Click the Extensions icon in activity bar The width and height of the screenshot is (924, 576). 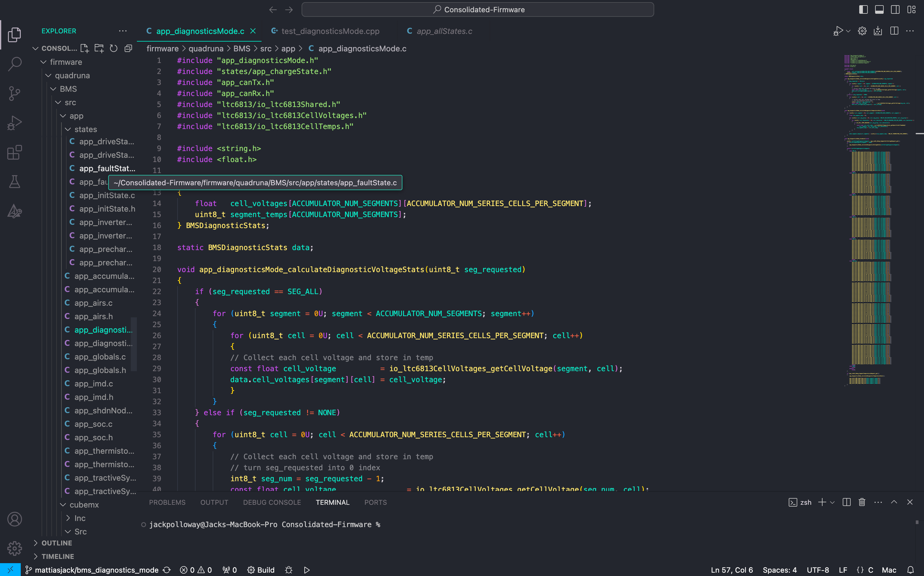[x=15, y=151]
